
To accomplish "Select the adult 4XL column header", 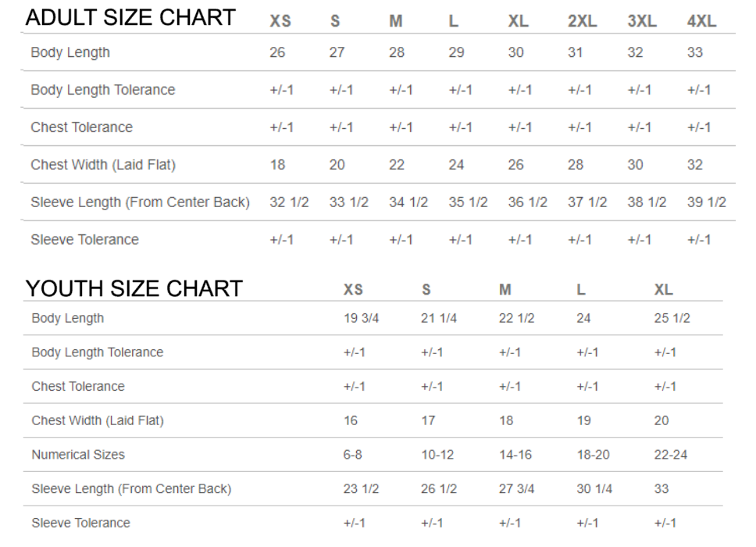I will (x=701, y=21).
